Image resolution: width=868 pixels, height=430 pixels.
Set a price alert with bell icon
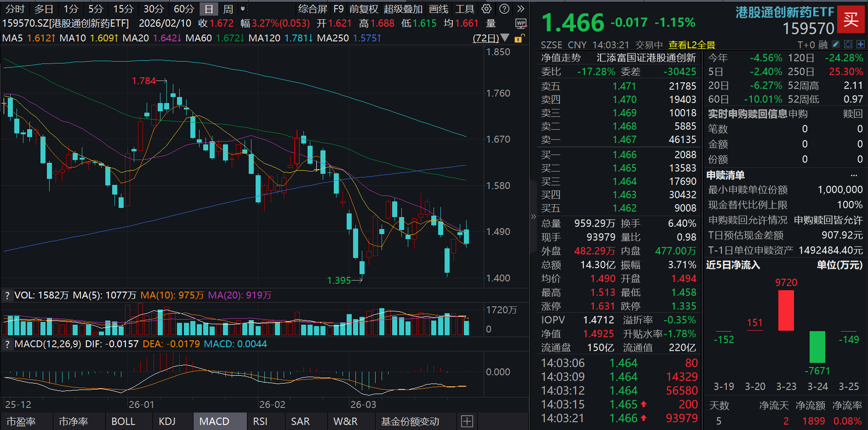pos(848,44)
